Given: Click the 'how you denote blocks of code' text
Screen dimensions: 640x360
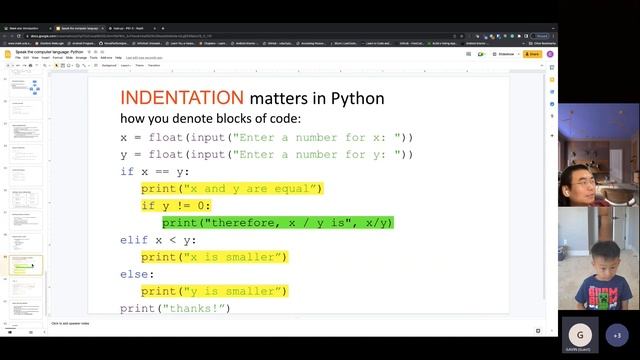Looking at the screenshot, I should pos(210,119).
